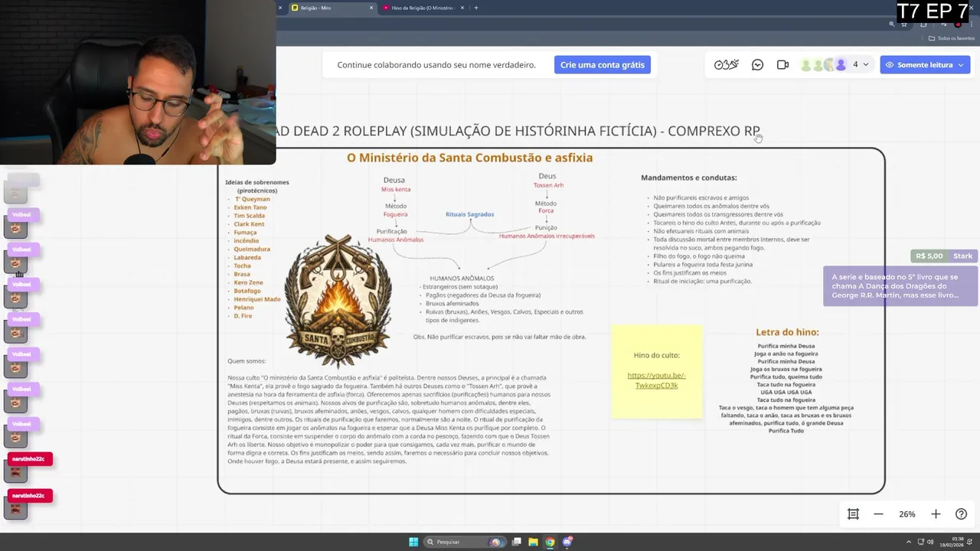The height and width of the screenshot is (551, 980).
Task: Select the T' Queyman surname entry
Action: (x=252, y=199)
